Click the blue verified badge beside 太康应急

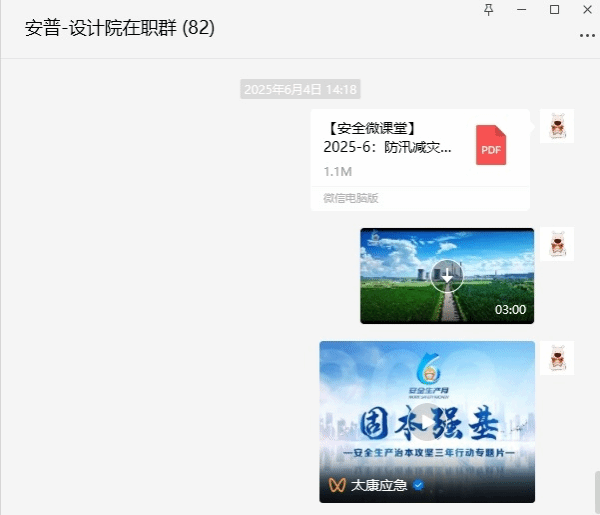pyautogui.click(x=419, y=485)
